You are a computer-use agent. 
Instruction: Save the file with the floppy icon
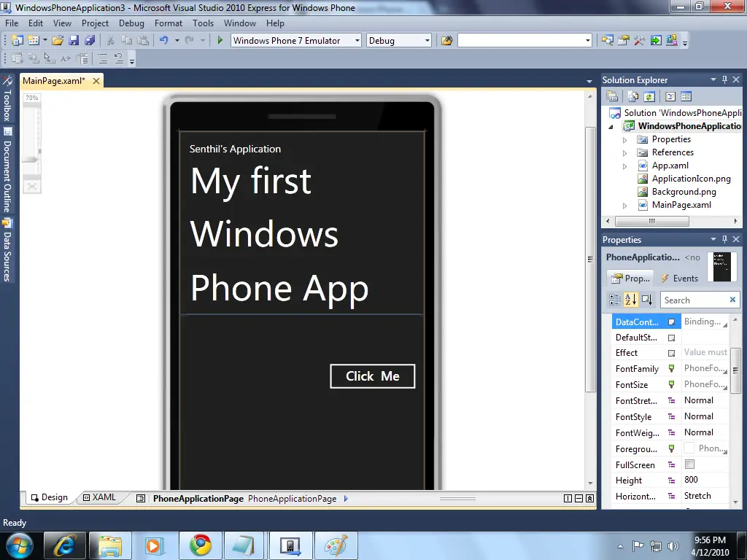[74, 41]
